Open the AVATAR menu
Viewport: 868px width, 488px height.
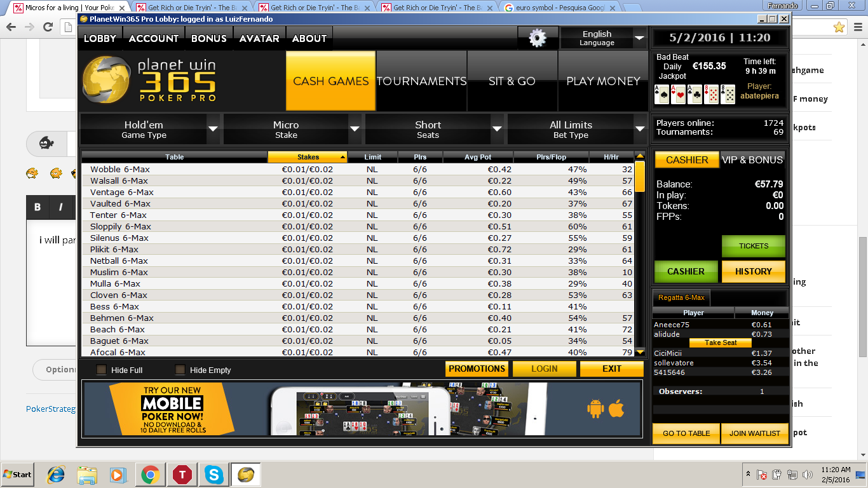259,38
